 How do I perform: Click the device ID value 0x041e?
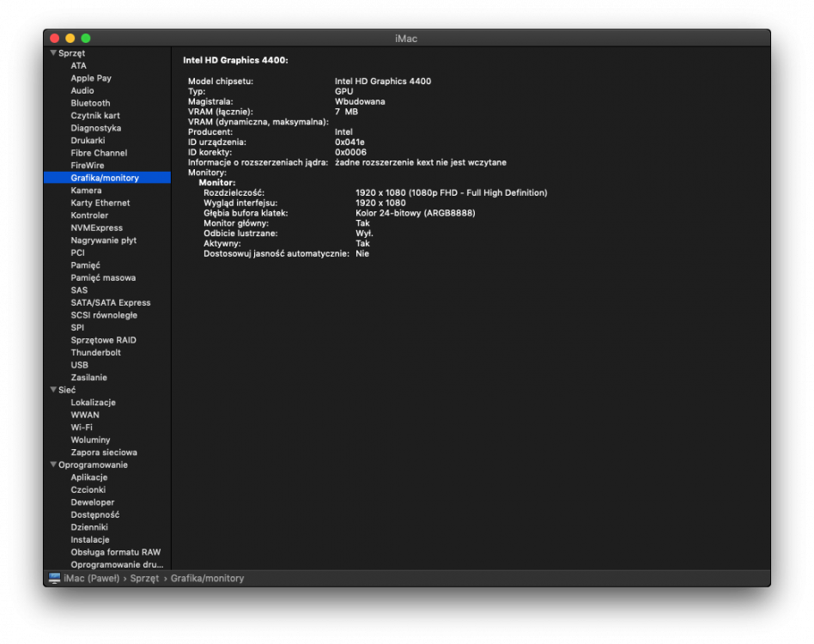click(349, 142)
